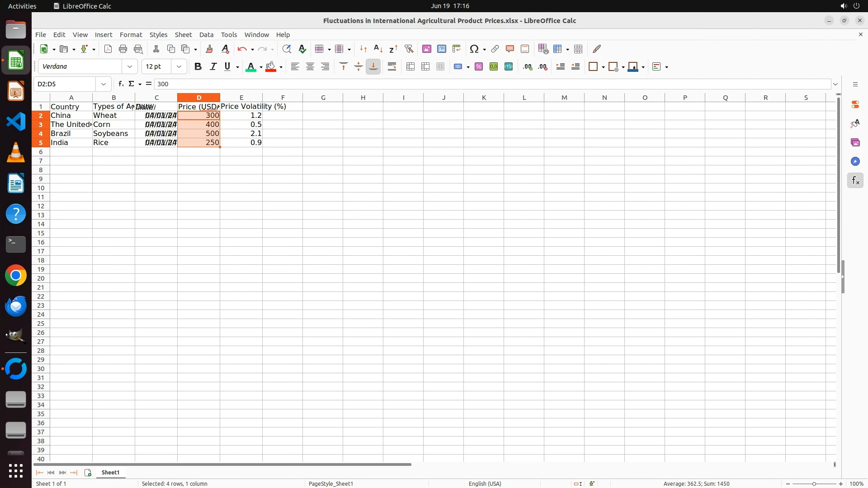The height and width of the screenshot is (488, 868).
Task: Open the Functions sidebar panel
Action: pyautogui.click(x=855, y=181)
